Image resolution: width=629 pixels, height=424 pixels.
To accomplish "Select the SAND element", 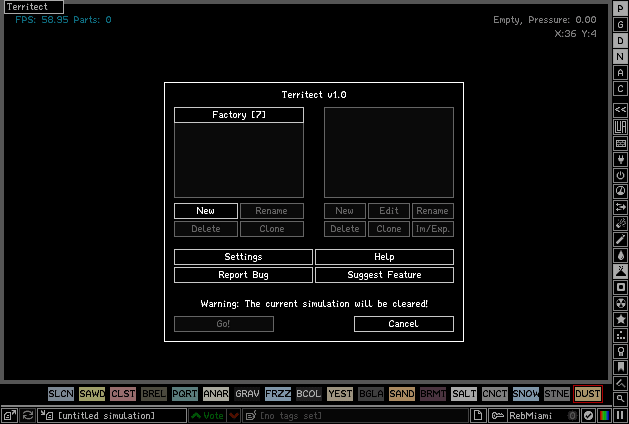I will pyautogui.click(x=402, y=394).
